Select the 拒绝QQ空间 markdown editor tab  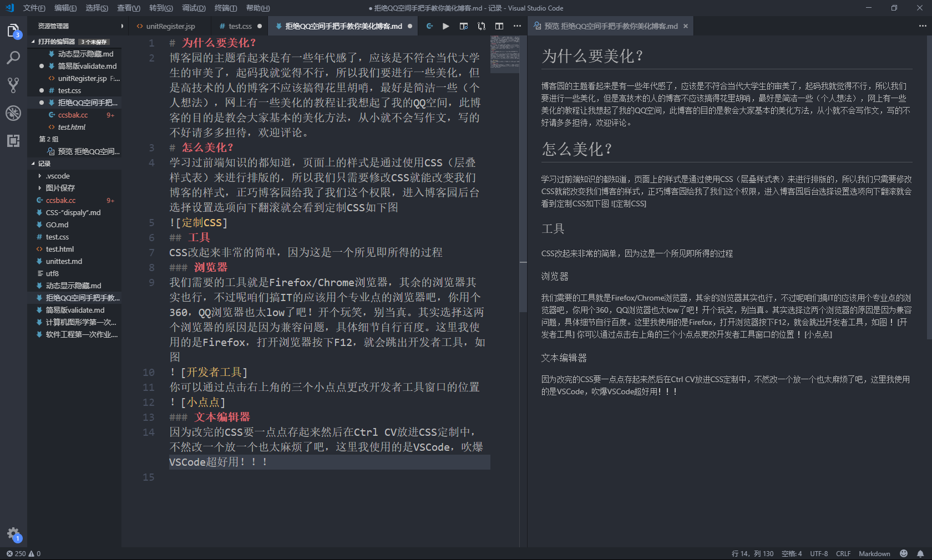point(343,26)
